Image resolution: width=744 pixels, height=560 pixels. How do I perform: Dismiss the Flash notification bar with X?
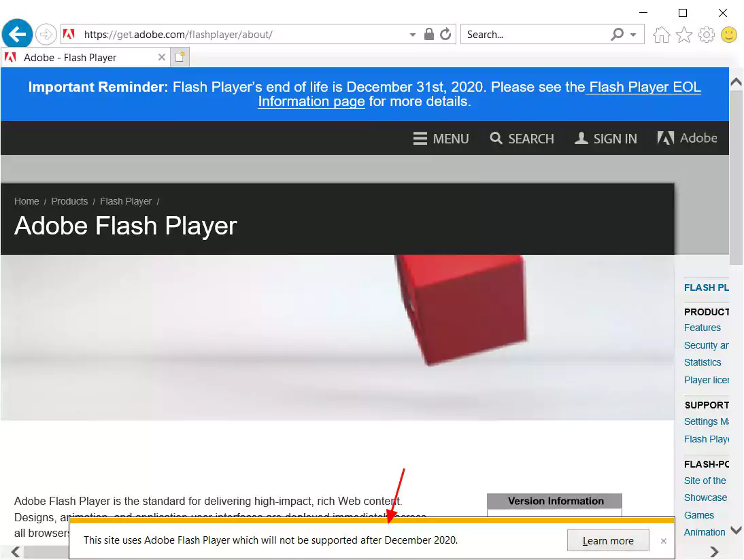(663, 540)
